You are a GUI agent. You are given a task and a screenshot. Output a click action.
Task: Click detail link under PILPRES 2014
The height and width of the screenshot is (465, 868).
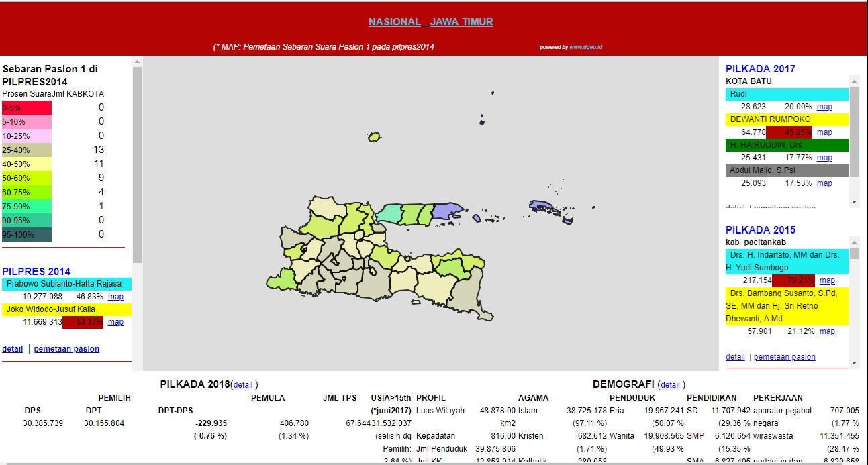coord(12,349)
